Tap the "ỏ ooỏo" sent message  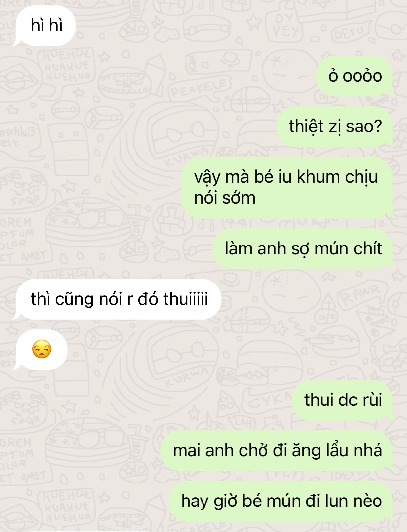click(x=355, y=76)
